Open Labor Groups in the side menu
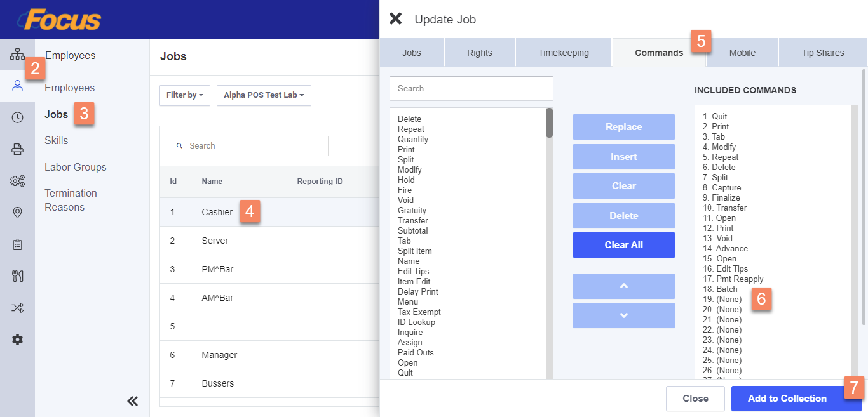 (x=76, y=168)
